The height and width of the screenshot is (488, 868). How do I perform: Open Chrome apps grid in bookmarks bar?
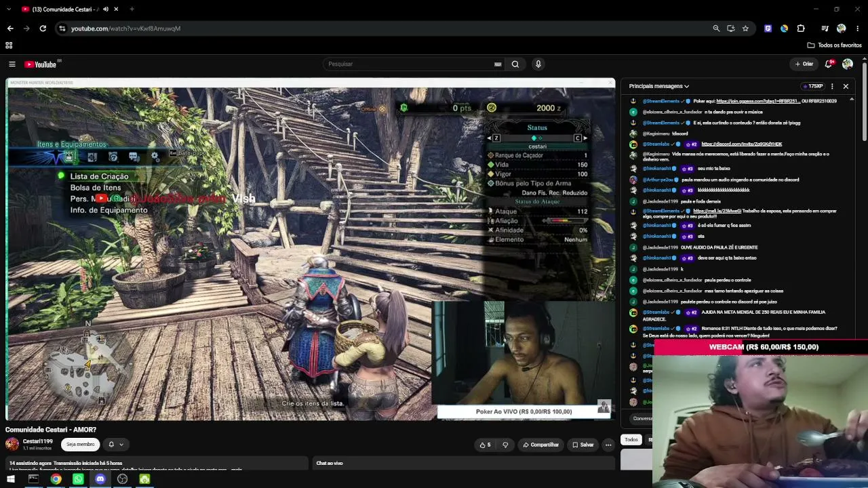tap(9, 45)
